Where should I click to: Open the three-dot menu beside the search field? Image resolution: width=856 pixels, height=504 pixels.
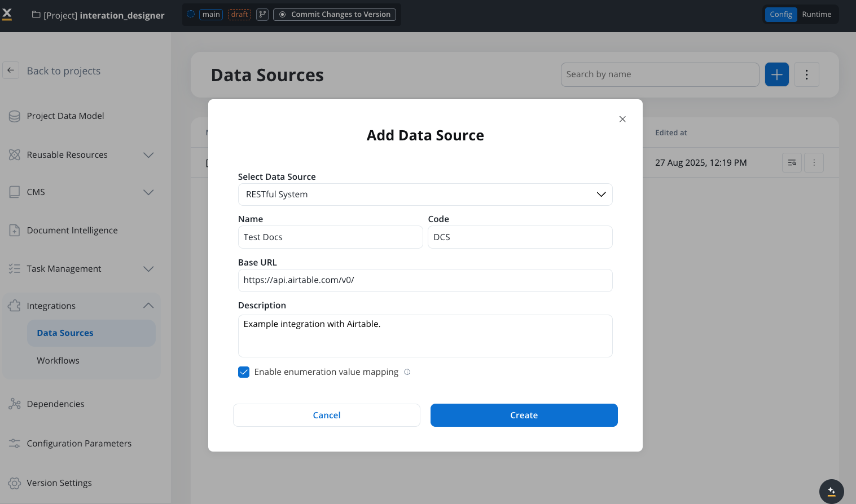tap(806, 74)
